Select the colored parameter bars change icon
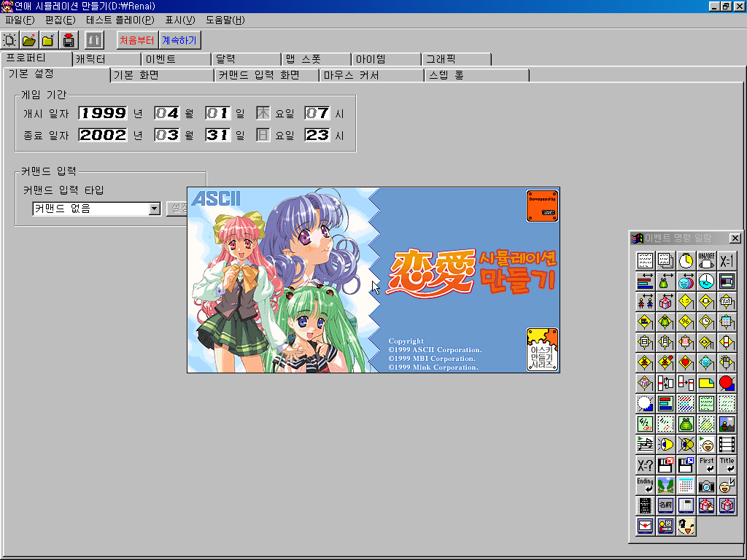The height and width of the screenshot is (560, 747). [645, 281]
